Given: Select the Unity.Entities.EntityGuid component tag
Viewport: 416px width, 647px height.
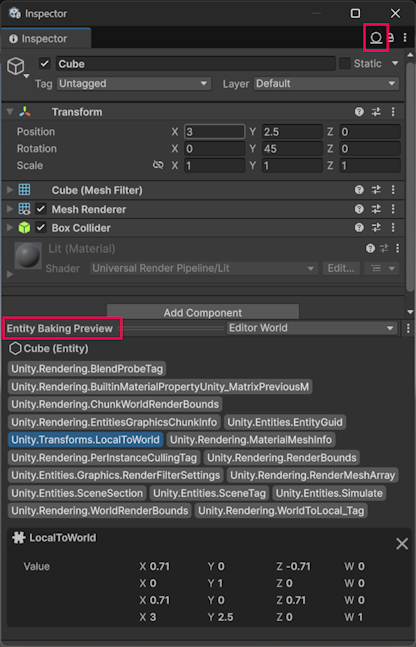Looking at the screenshot, I should click(285, 422).
